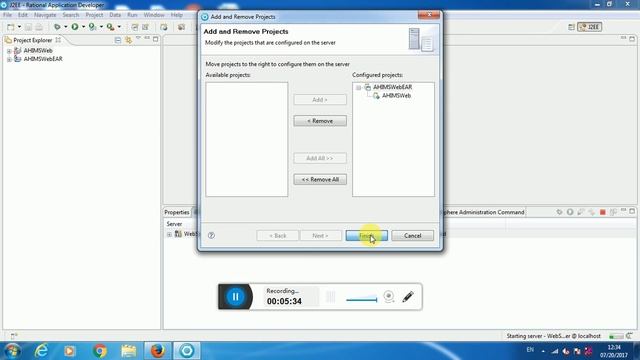
Task: Click the Finish button in the dialog
Action: [367, 236]
